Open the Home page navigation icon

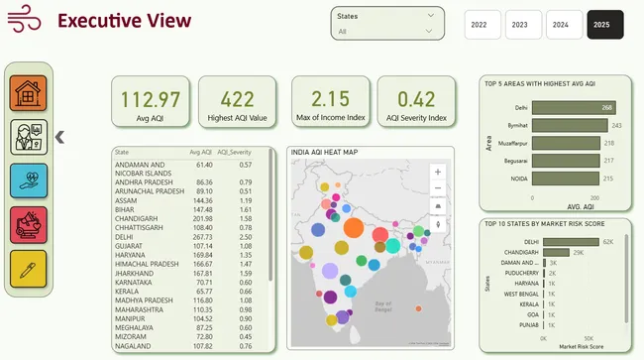coord(29,93)
